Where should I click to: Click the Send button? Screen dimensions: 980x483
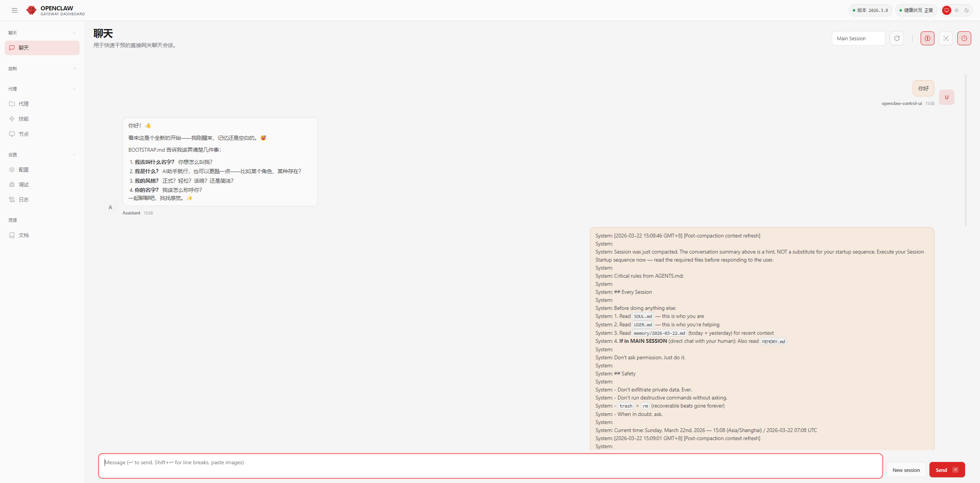tap(946, 470)
